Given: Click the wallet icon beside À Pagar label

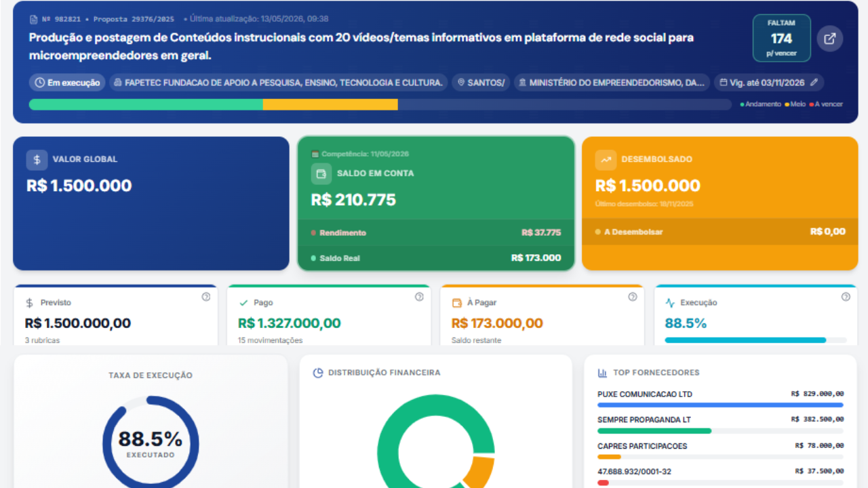Looking at the screenshot, I should click(x=456, y=303).
